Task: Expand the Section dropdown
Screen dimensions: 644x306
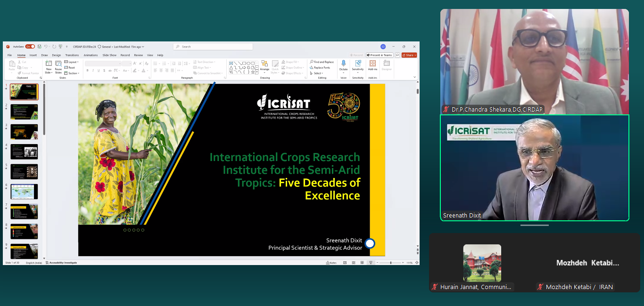Action: (x=72, y=73)
